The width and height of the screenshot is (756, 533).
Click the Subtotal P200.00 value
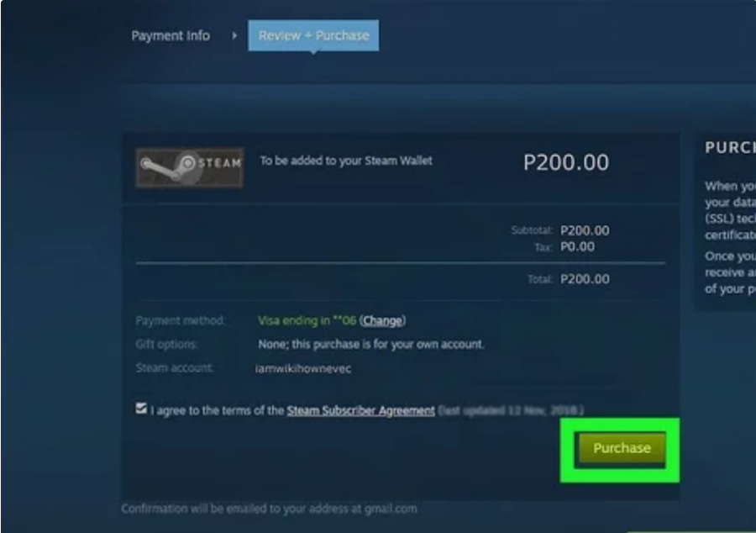(585, 230)
